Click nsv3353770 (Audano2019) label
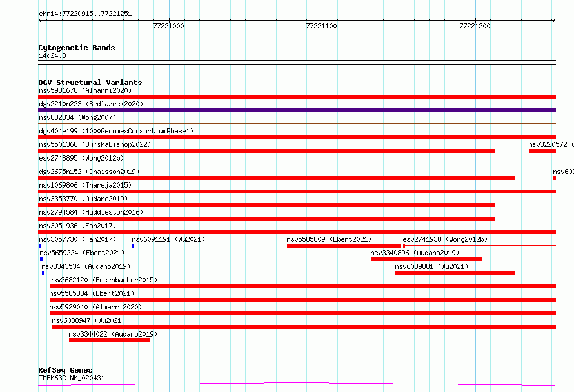This screenshot has height=392, width=574. pyautogui.click(x=83, y=199)
